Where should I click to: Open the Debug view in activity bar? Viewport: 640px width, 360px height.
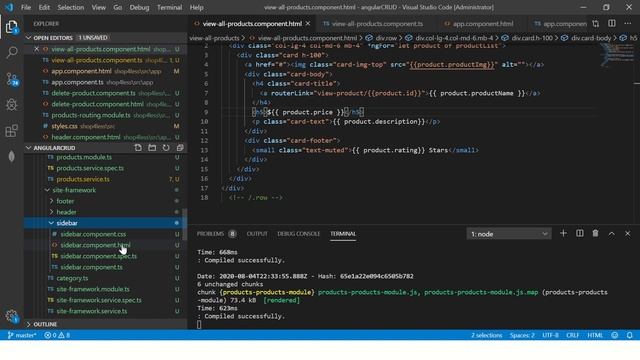click(x=12, y=105)
